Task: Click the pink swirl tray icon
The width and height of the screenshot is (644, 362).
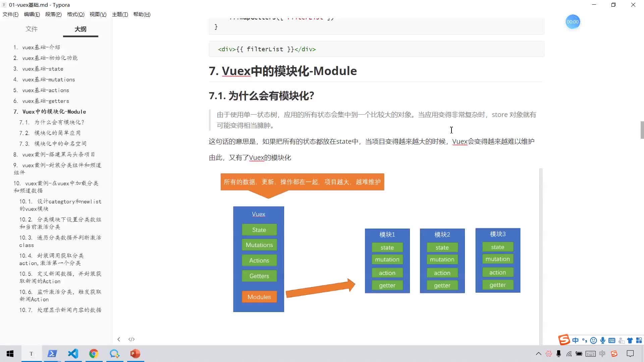Action: tap(549, 354)
